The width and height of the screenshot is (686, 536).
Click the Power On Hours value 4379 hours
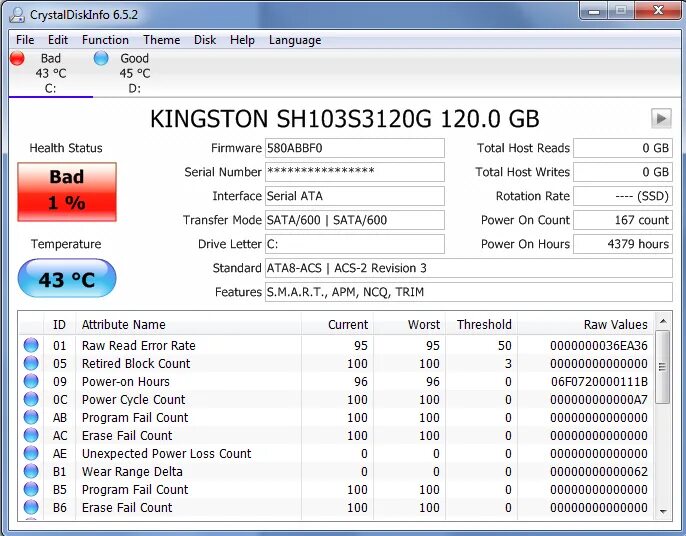pyautogui.click(x=623, y=244)
